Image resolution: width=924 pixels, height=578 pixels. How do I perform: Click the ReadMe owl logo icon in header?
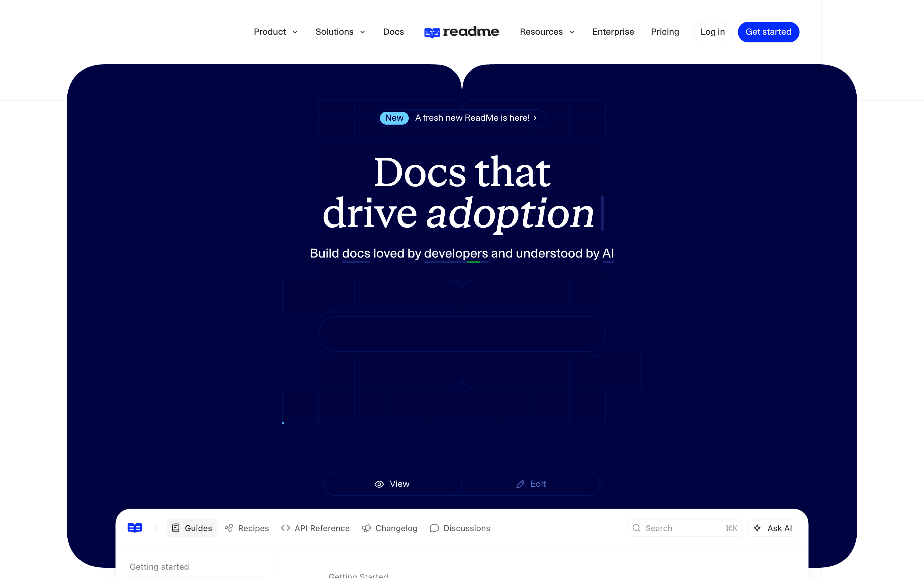tap(432, 33)
